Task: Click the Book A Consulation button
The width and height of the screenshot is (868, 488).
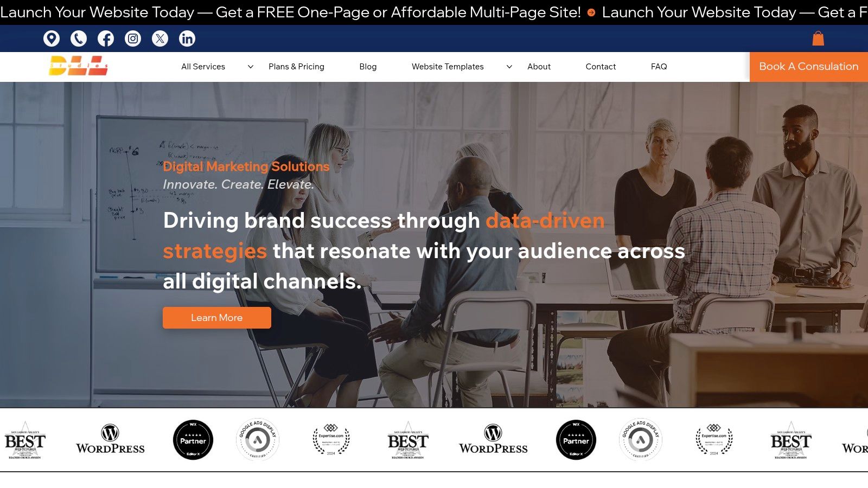Action: pyautogui.click(x=809, y=67)
